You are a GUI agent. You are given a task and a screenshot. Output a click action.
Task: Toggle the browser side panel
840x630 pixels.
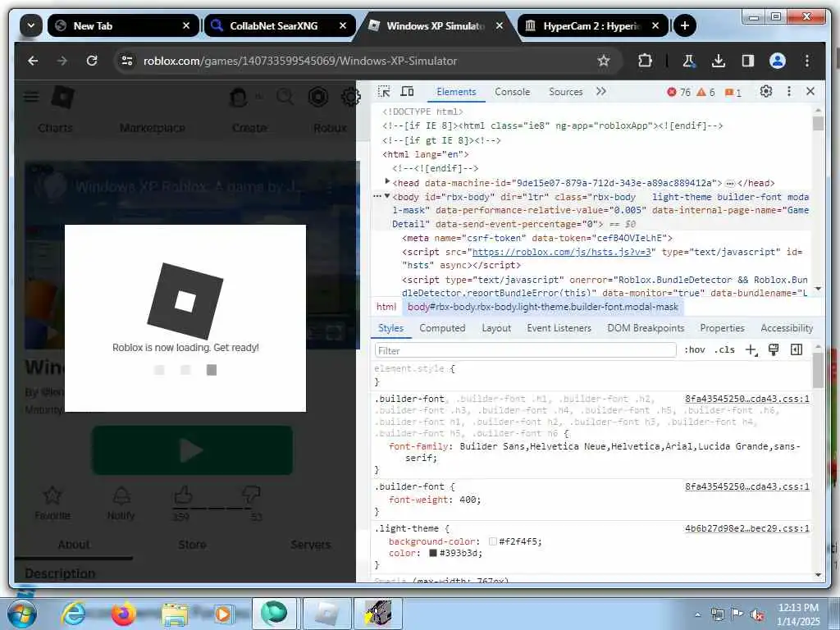point(748,61)
